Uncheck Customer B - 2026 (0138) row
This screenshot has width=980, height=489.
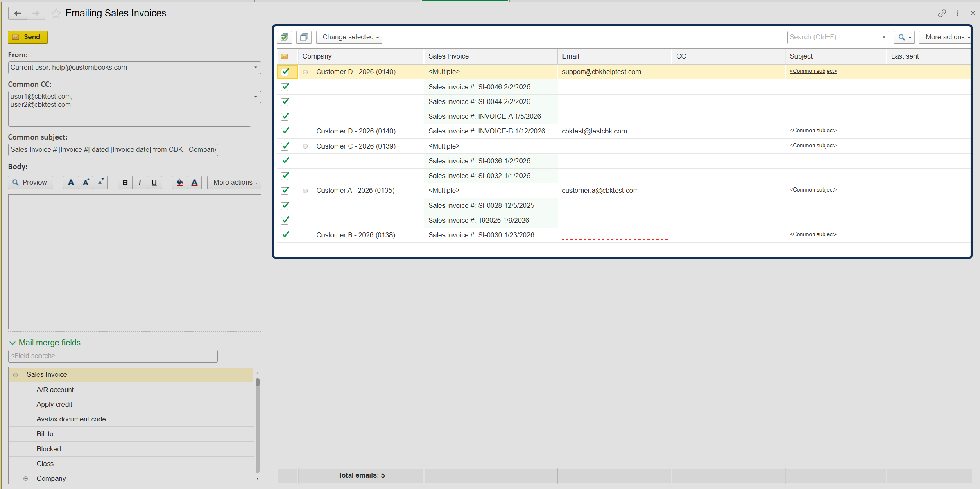tap(285, 235)
